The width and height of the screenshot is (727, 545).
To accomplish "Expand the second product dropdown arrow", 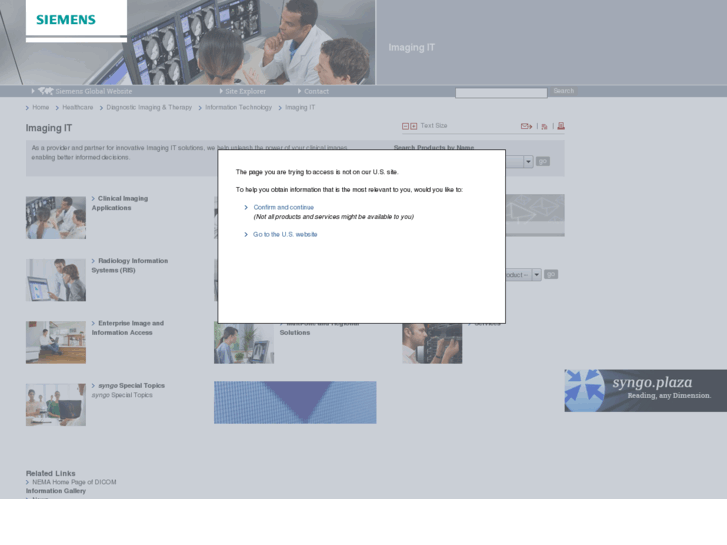I will tap(536, 275).
